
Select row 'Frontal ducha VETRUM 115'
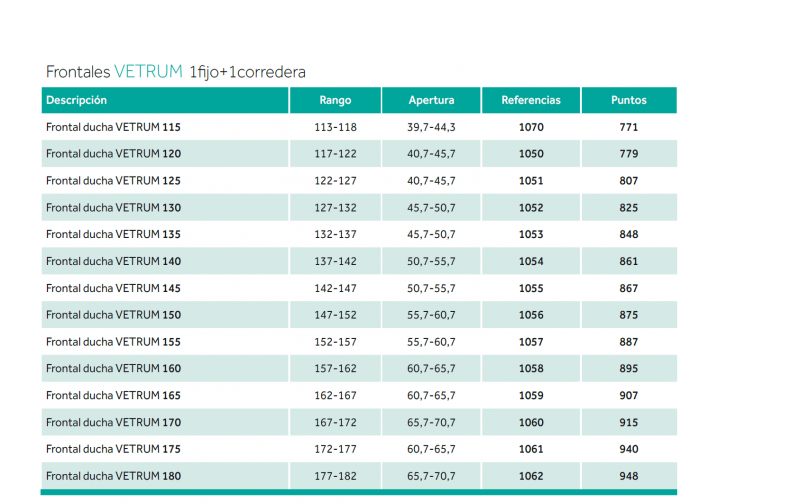click(x=359, y=127)
